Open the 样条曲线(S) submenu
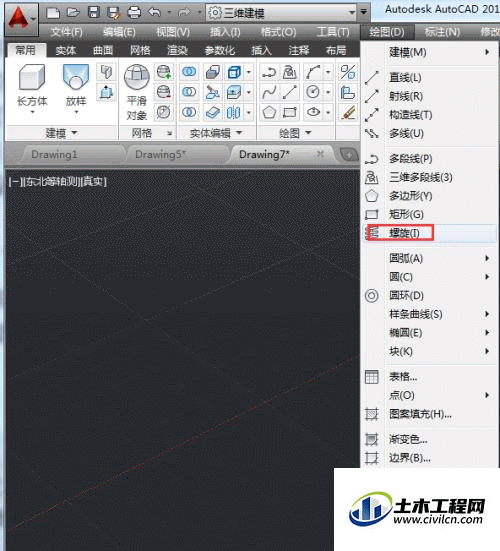 tap(429, 314)
